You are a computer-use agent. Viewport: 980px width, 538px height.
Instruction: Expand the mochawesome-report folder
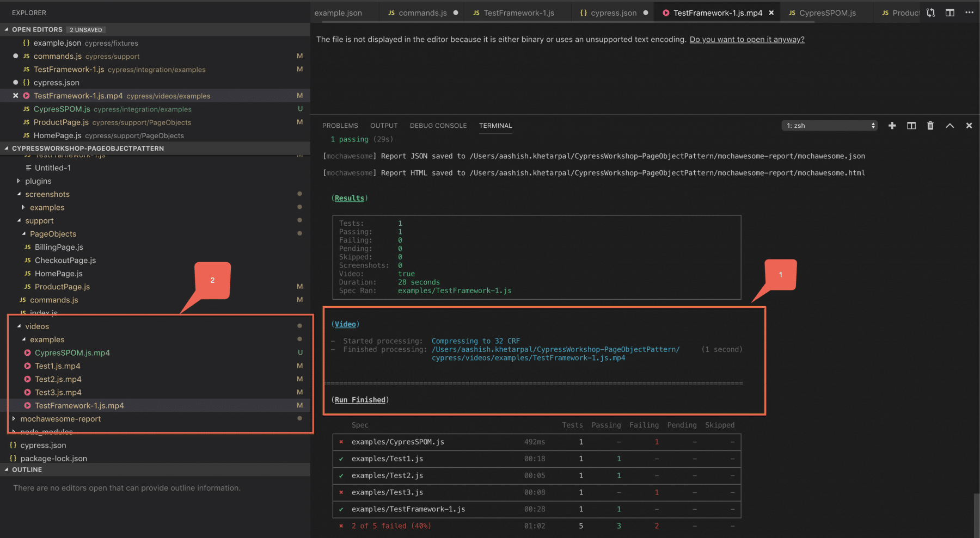(x=14, y=419)
